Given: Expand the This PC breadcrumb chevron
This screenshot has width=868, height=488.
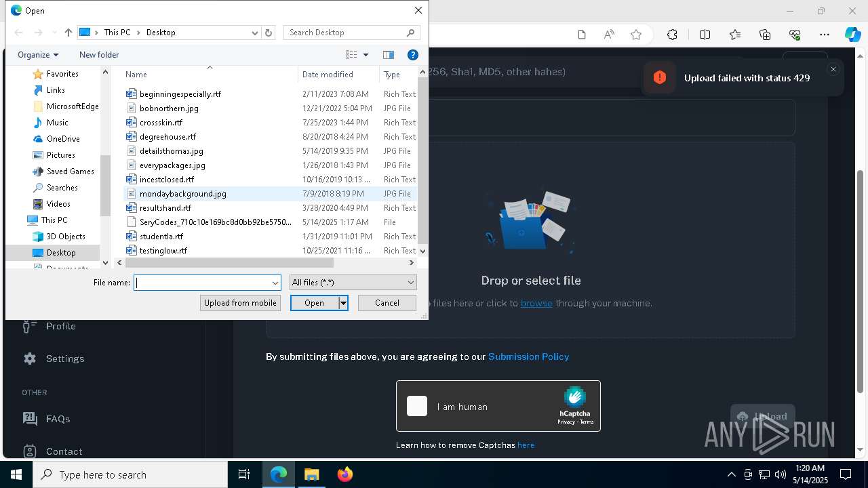Looking at the screenshot, I should tap(138, 33).
